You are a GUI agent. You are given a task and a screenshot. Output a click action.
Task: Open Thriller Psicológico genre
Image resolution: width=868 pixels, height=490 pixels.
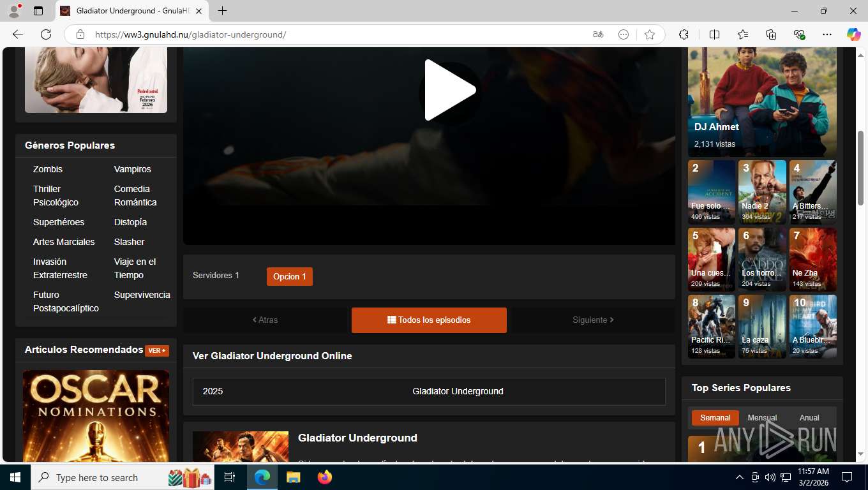56,195
